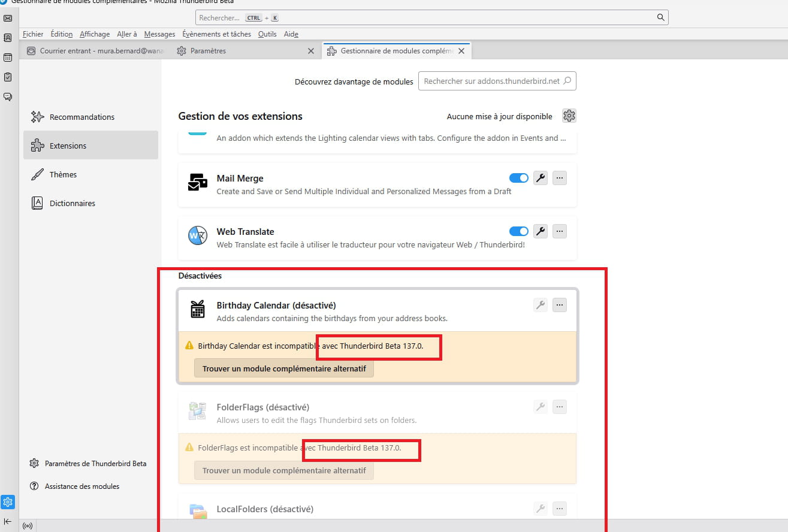Screen dimensions: 788x532
Task: Switch to the Courrier entrant tab
Action: point(95,51)
